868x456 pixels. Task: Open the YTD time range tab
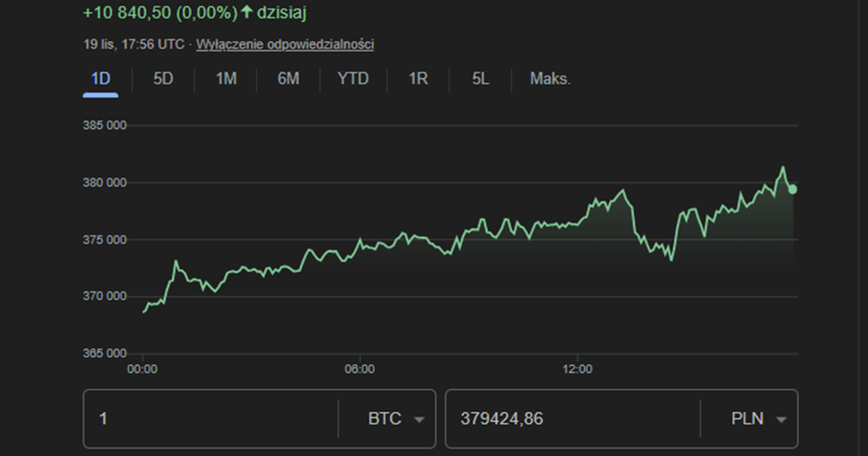(354, 79)
